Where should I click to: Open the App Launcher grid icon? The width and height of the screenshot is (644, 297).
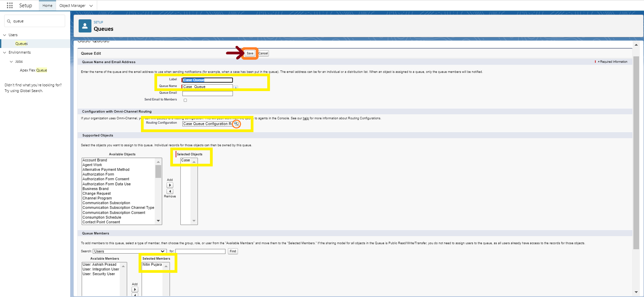pyautogui.click(x=10, y=5)
